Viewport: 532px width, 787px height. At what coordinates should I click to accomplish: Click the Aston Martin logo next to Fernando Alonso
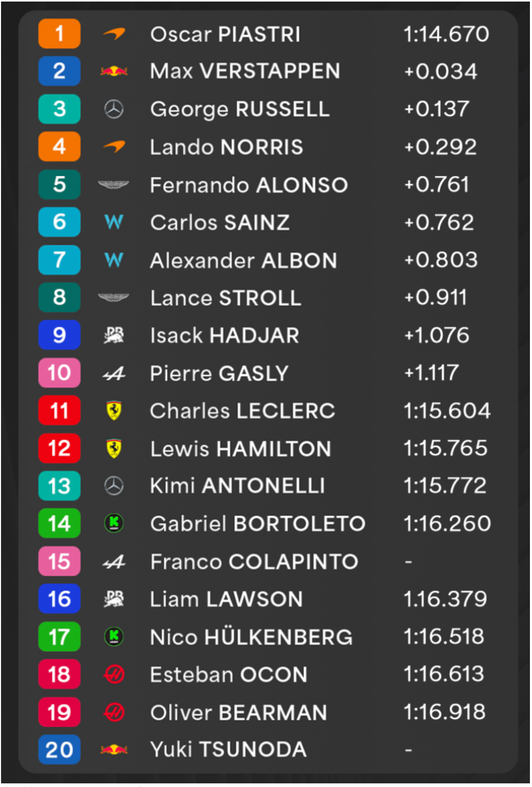[x=114, y=184]
